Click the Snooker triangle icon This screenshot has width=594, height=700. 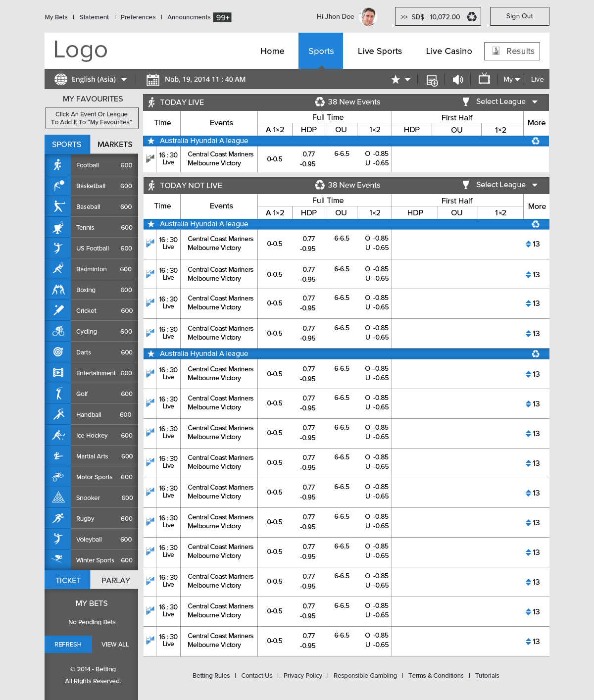pos(58,498)
